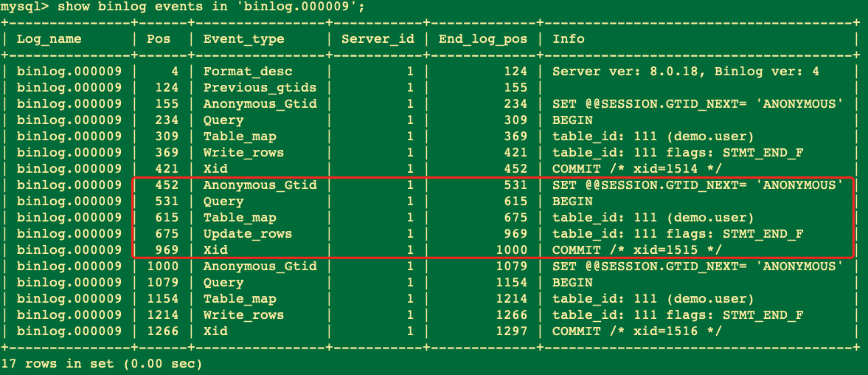Click the End_log_pos value 1000

click(512, 250)
